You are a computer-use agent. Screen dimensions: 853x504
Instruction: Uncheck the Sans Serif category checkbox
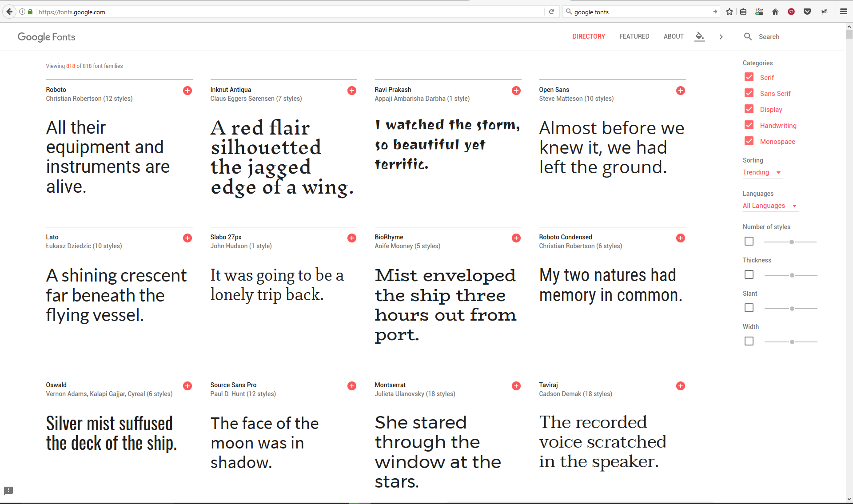pos(749,93)
